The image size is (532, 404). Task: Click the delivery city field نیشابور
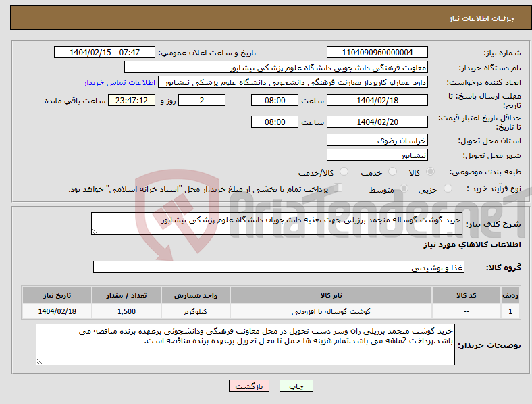(x=377, y=155)
